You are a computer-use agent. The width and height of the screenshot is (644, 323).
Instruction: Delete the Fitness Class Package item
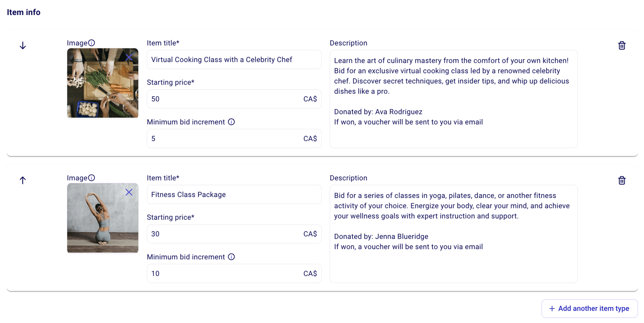pos(622,180)
